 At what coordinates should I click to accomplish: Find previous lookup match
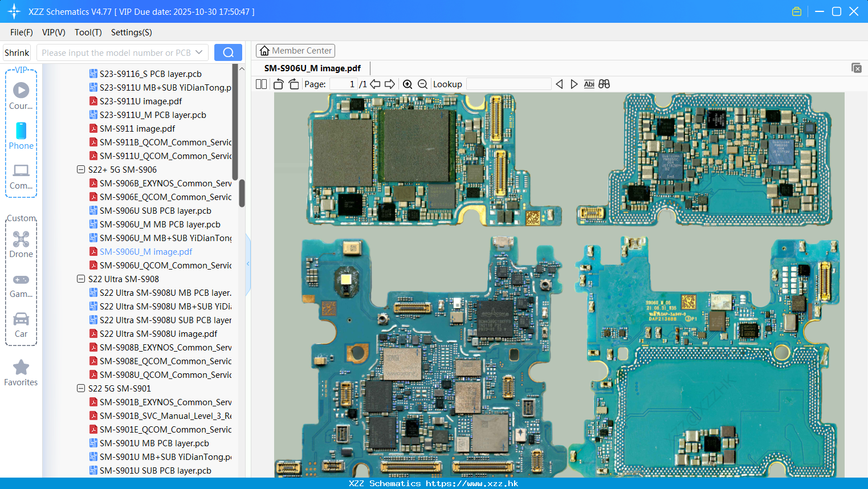559,84
